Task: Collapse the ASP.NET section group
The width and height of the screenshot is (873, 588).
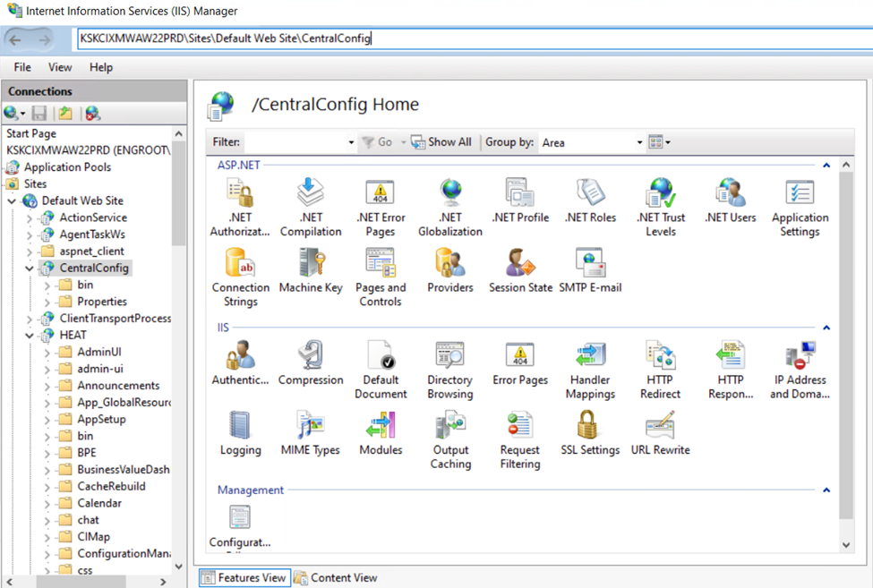Action: tap(826, 166)
